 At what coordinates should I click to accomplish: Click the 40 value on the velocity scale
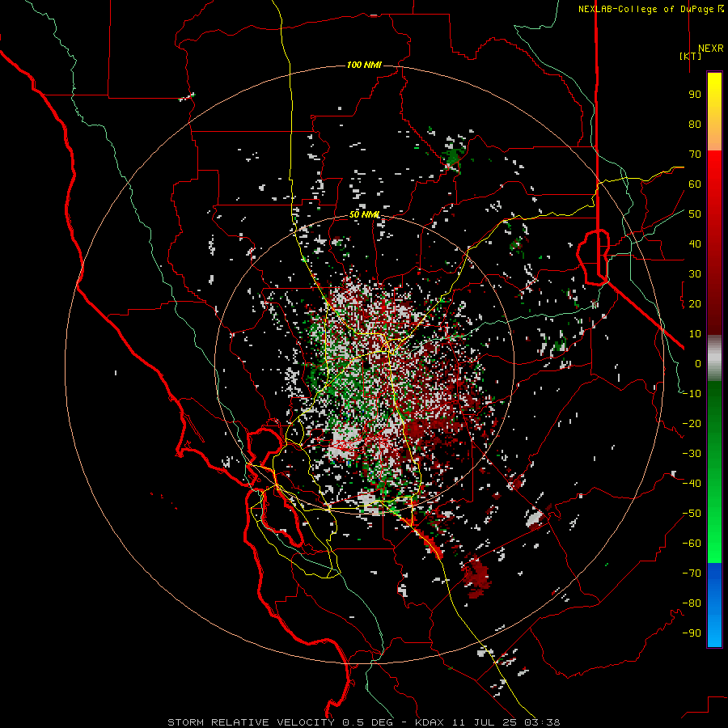tap(695, 244)
